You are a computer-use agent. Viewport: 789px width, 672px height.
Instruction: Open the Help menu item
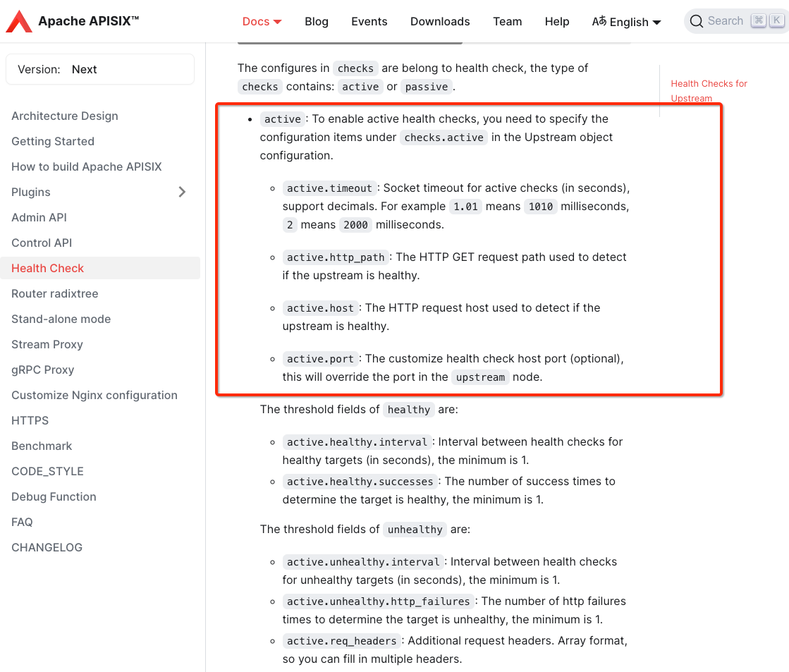pyautogui.click(x=557, y=22)
